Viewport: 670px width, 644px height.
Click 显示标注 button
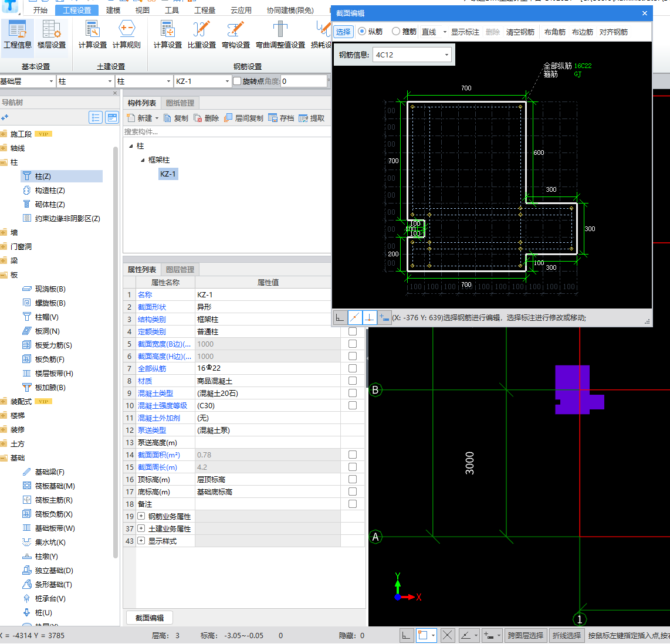[465, 32]
